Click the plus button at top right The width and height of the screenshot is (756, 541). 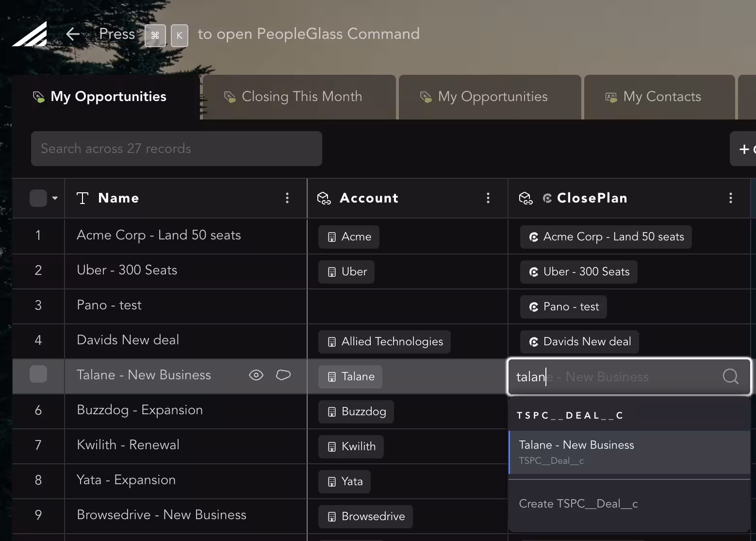coord(743,149)
